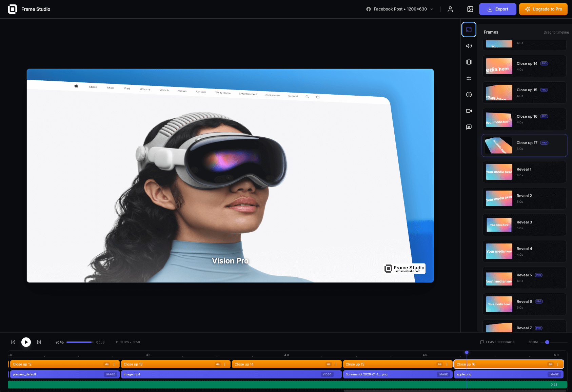Open the options menu on Close up 12 clip
572x392 pixels.
114,364
